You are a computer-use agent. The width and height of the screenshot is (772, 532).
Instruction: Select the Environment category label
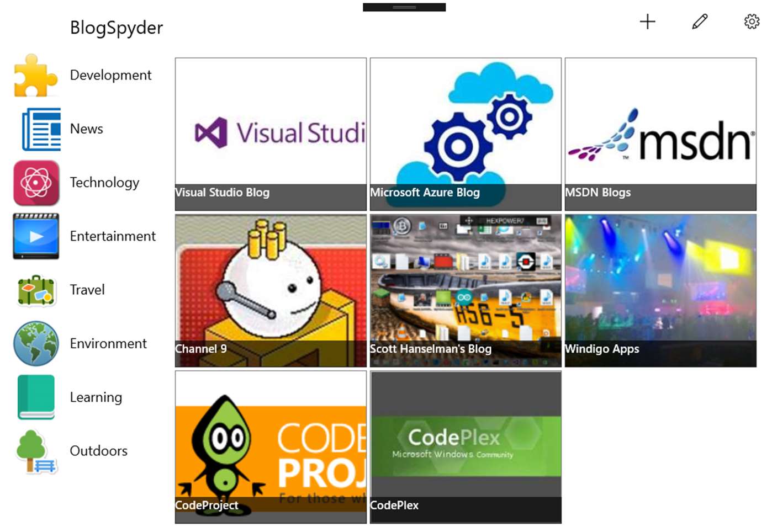click(108, 343)
